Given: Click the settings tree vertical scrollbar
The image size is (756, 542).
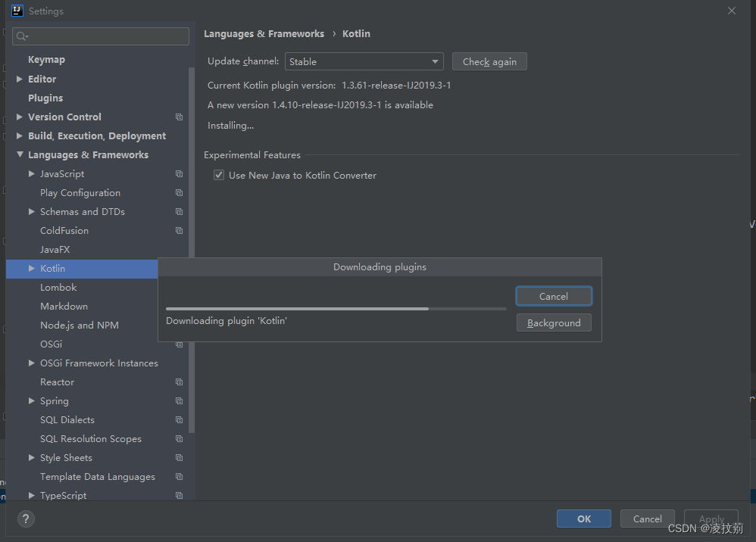Looking at the screenshot, I should click(x=192, y=251).
